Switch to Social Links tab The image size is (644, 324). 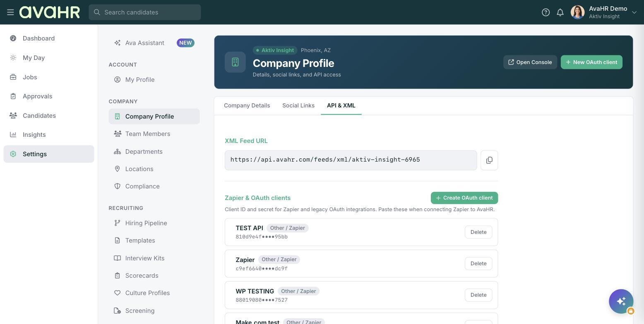(x=298, y=106)
